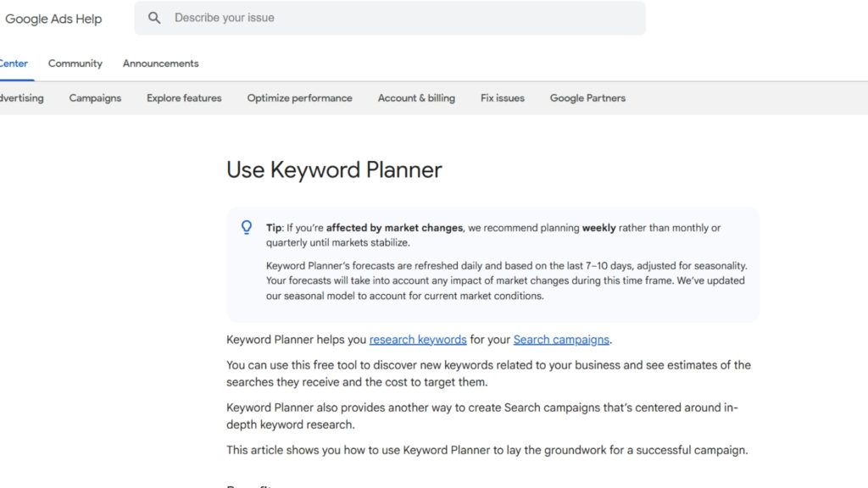The width and height of the screenshot is (868, 488).
Task: Click the tip box about market changes
Action: click(x=492, y=263)
